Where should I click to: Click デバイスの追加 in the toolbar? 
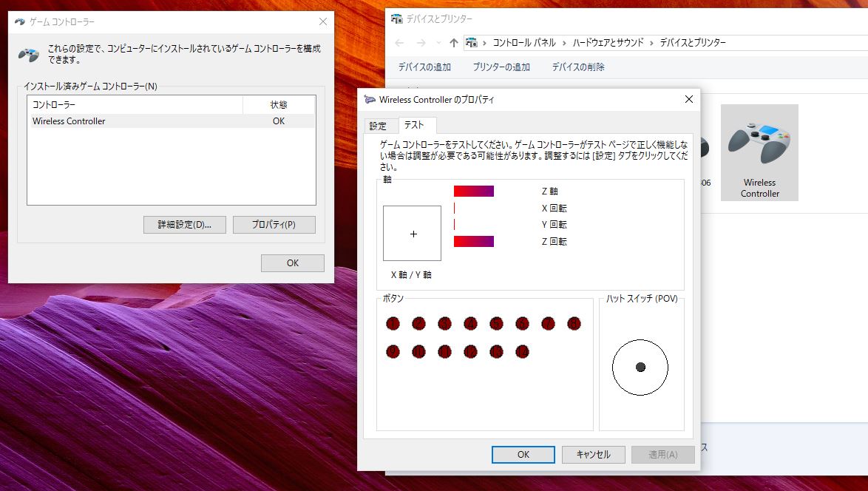424,67
